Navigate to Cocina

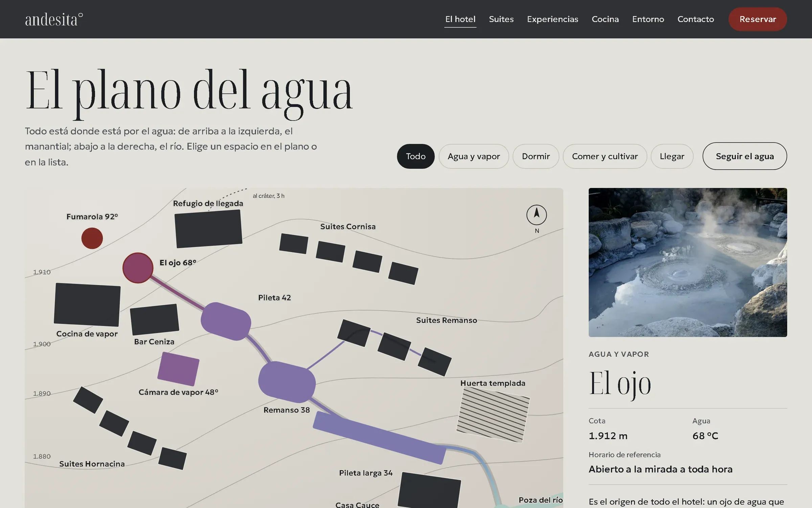[x=605, y=19]
